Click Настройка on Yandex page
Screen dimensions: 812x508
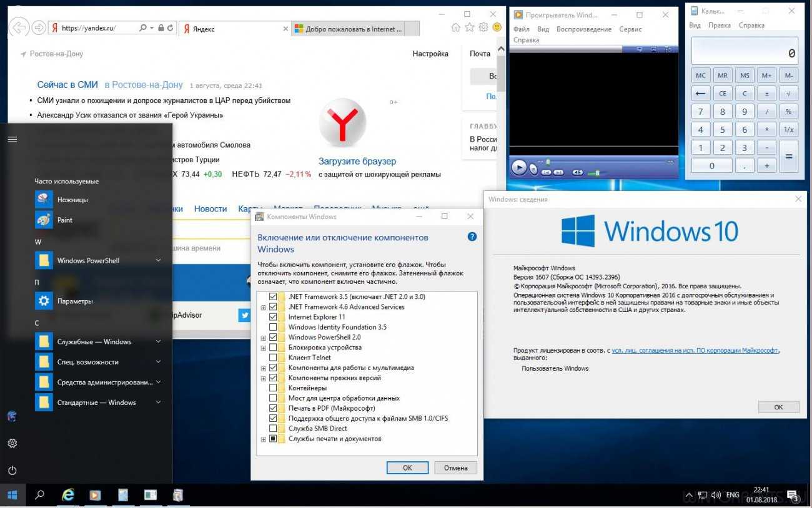click(430, 54)
